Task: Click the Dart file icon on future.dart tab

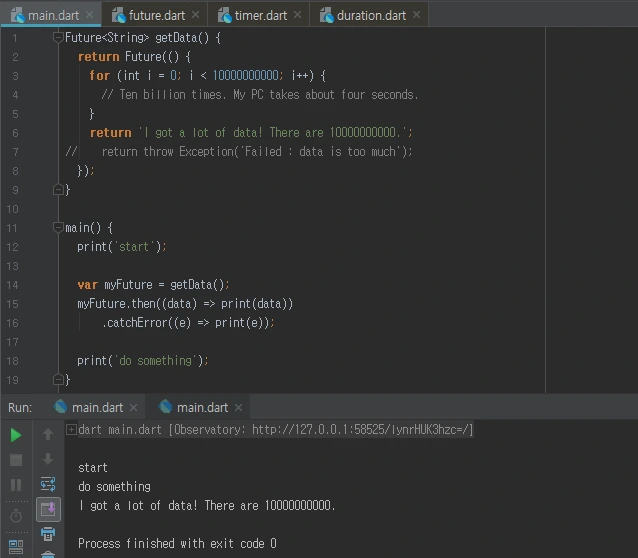Action: click(x=119, y=15)
